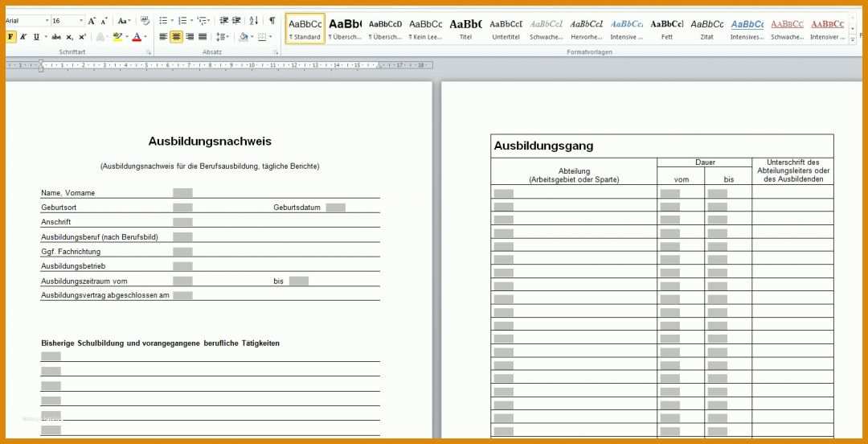
Task: Apply the Hervorhebung style
Action: click(586, 29)
